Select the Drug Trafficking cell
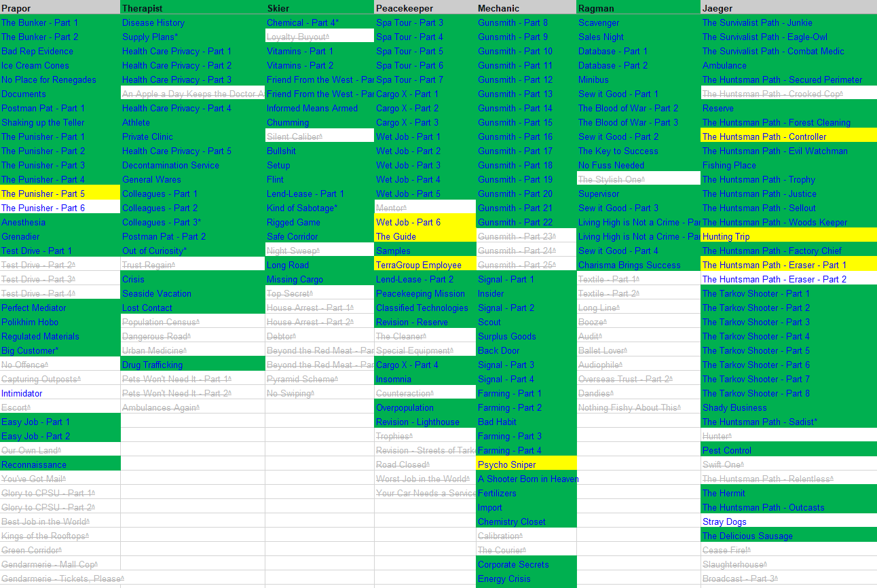The image size is (877, 588). tap(193, 365)
